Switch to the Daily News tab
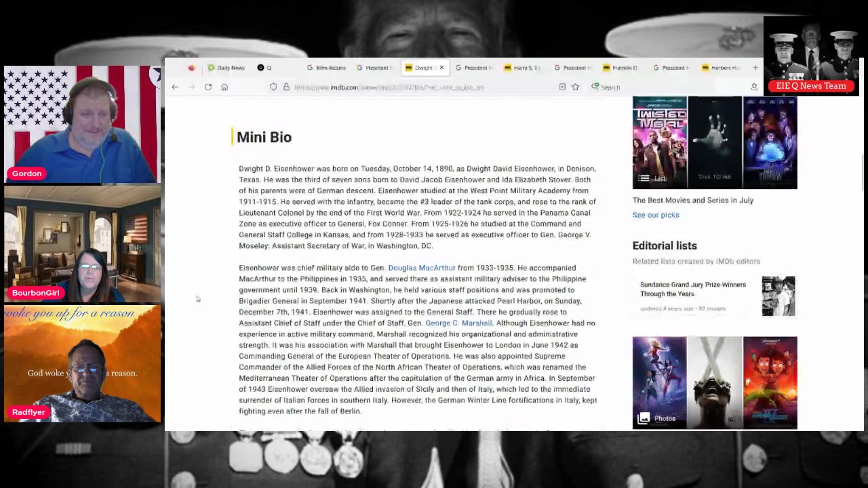Image resolution: width=868 pixels, height=488 pixels. coord(226,68)
